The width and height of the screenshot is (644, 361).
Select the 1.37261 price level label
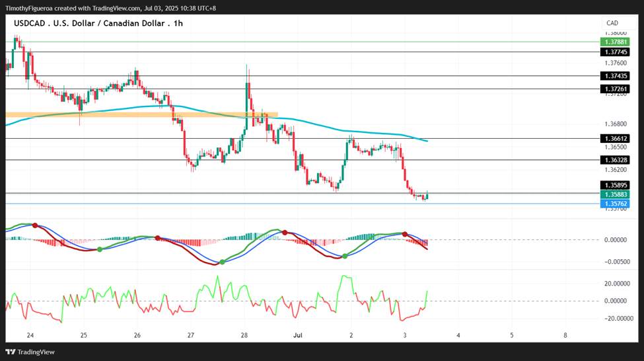tap(615, 89)
